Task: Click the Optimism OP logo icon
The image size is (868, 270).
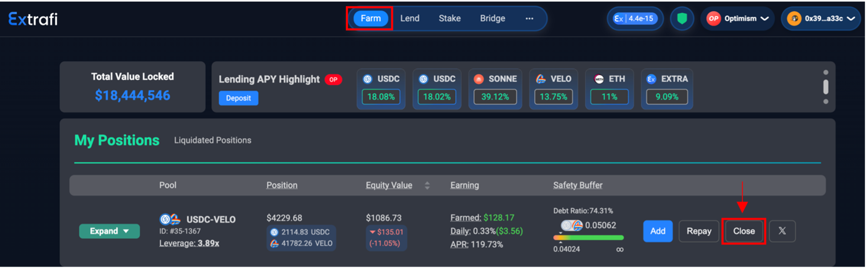Action: pyautogui.click(x=713, y=18)
